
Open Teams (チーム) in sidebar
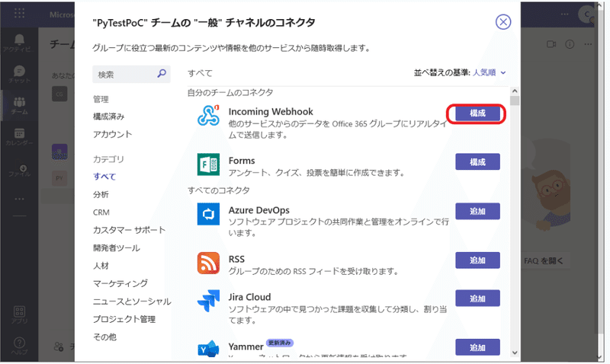pyautogui.click(x=19, y=105)
